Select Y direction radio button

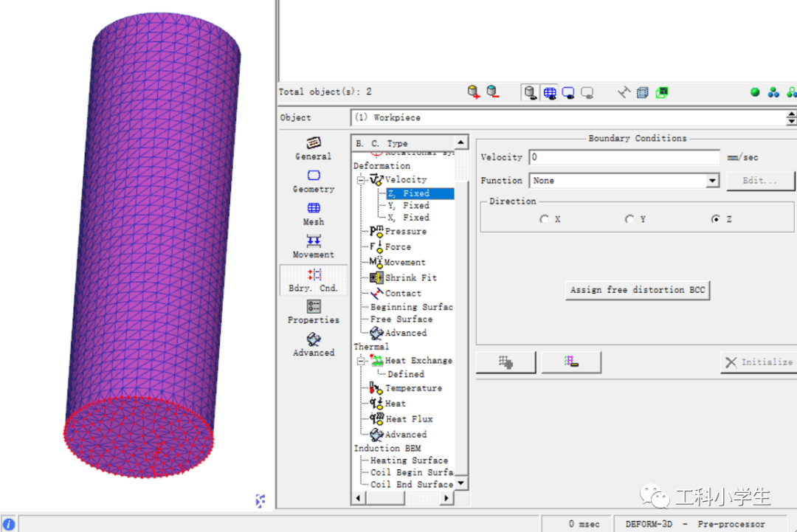point(629,219)
